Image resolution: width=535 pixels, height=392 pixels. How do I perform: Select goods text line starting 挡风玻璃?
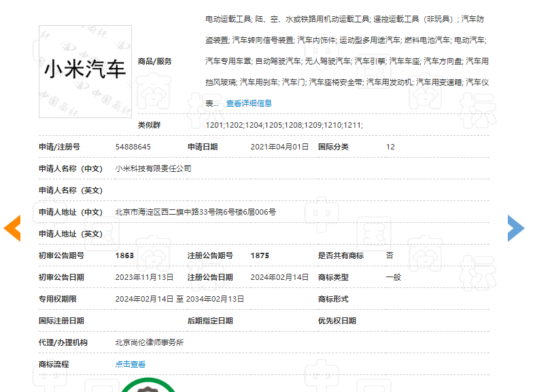pyautogui.click(x=347, y=82)
